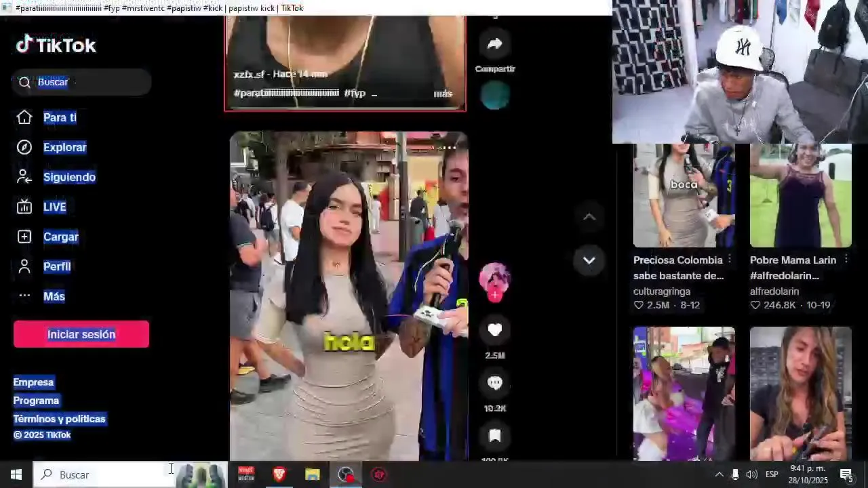Click the Siguiendo person icon
Screen dimensions: 868x488
24,177
